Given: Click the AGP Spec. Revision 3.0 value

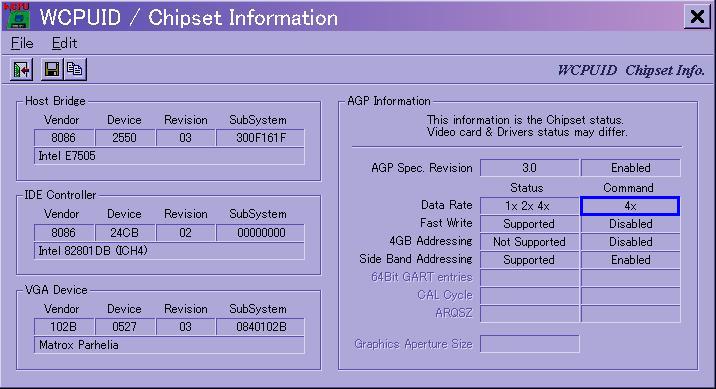Looking at the screenshot, I should (x=529, y=168).
